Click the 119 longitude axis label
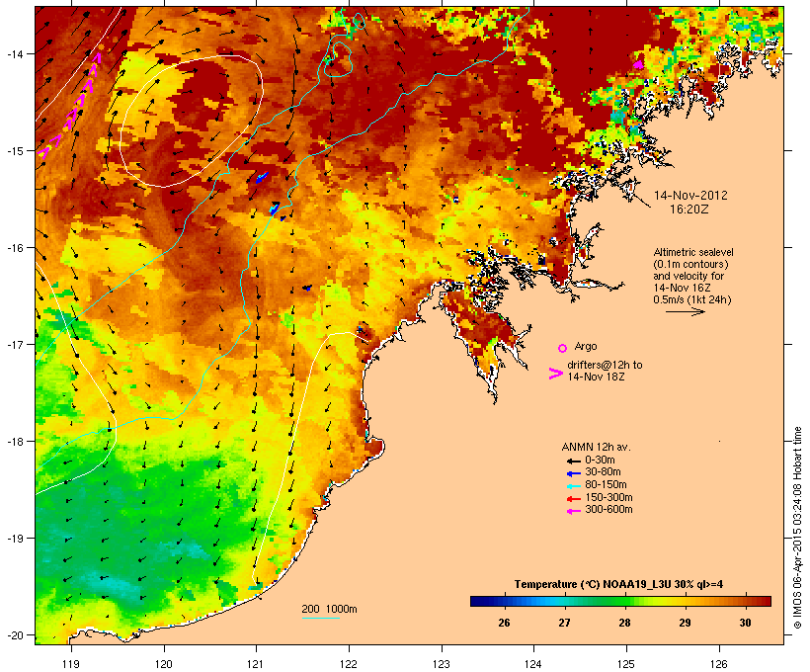The height and width of the screenshot is (672, 810). pyautogui.click(x=71, y=664)
